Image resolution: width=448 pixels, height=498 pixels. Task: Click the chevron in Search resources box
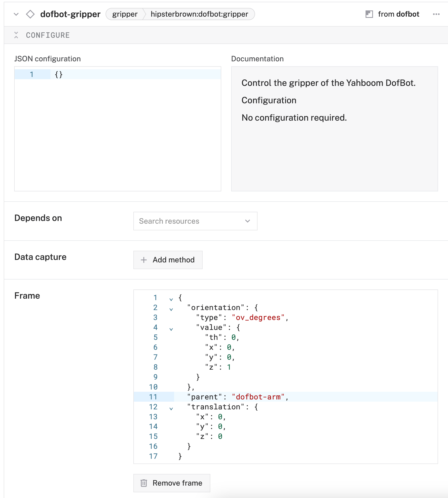click(247, 221)
